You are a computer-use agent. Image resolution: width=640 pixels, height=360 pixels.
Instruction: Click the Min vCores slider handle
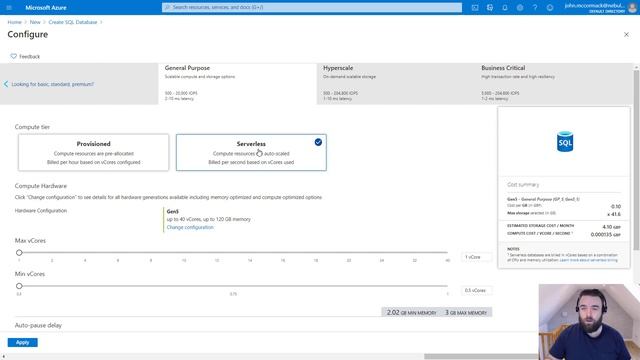point(19,286)
